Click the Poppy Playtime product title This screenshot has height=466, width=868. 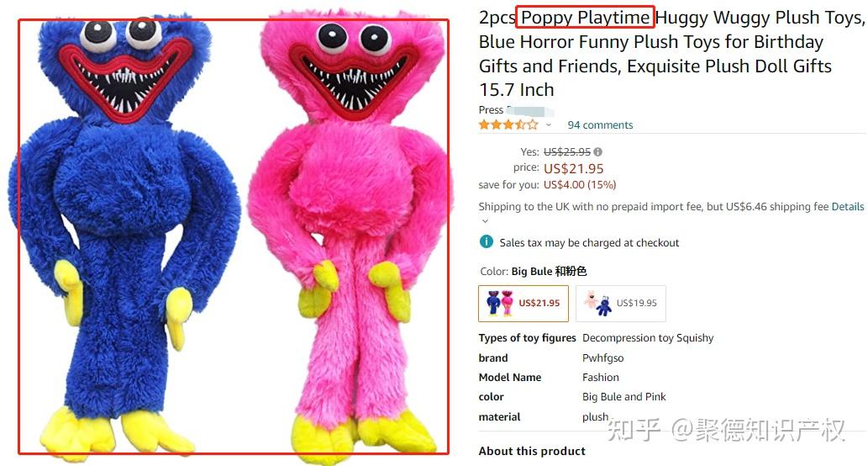671,54
